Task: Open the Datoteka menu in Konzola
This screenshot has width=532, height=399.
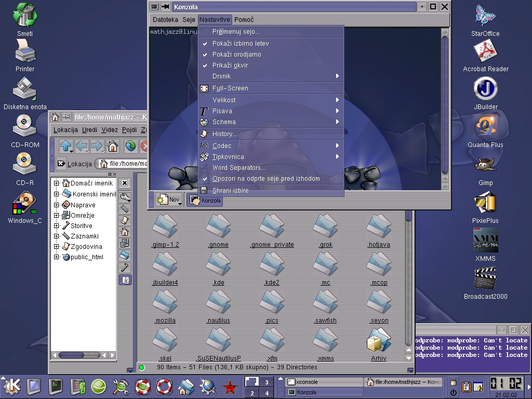Action: tap(165, 20)
